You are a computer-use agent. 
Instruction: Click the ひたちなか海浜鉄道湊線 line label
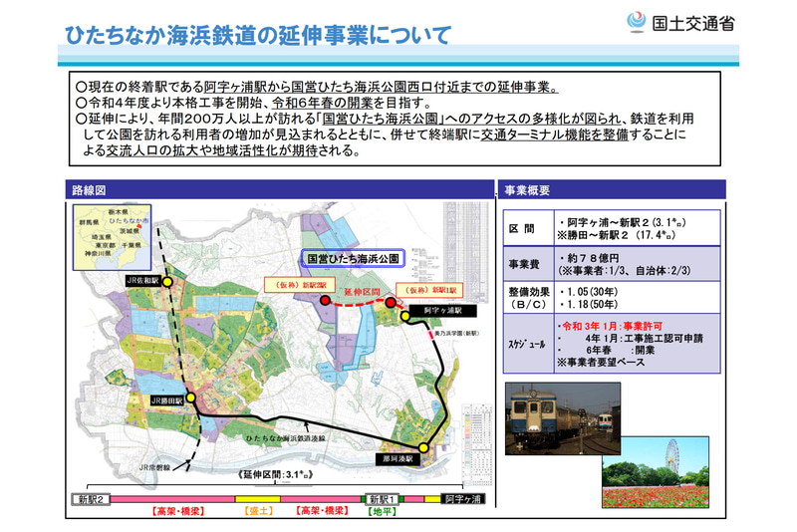pos(285,438)
